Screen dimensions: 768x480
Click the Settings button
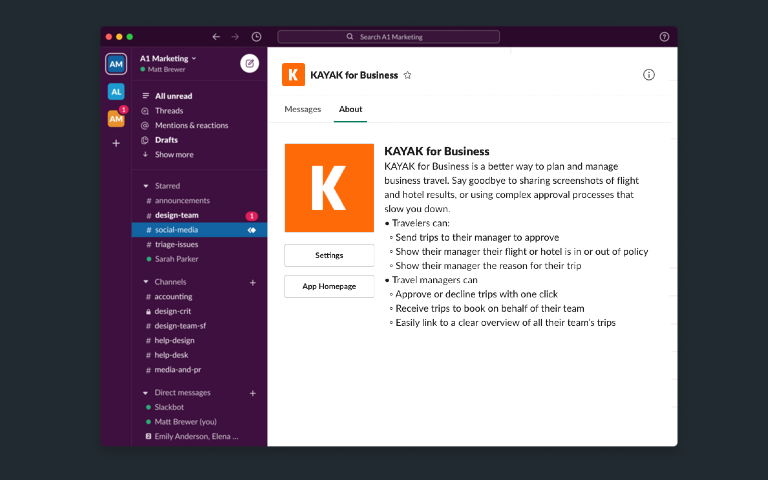point(329,256)
